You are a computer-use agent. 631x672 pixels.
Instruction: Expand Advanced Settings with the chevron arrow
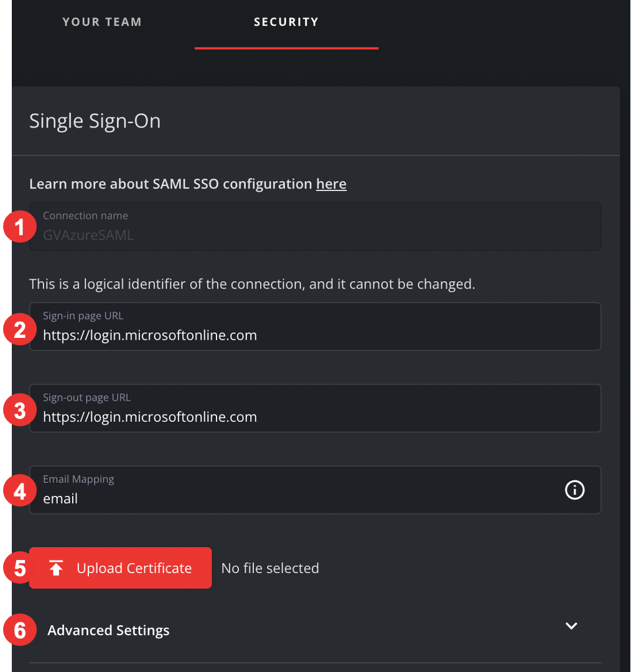(571, 626)
